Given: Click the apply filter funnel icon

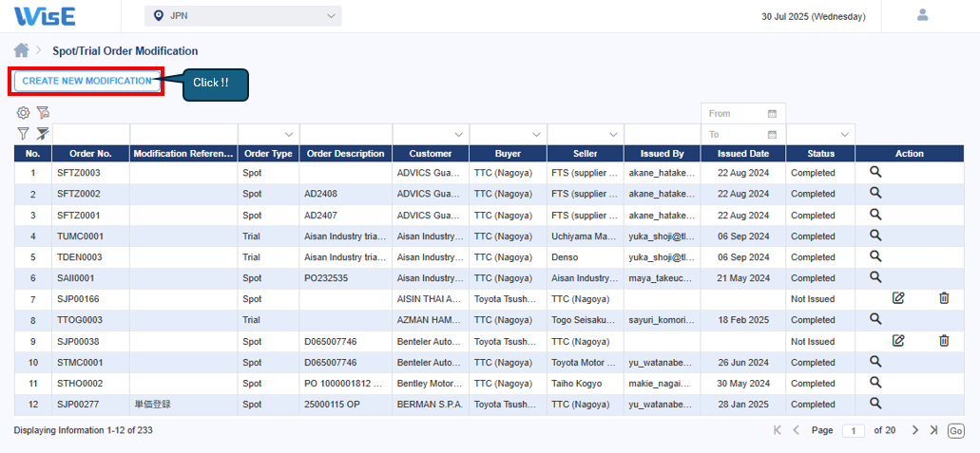Looking at the screenshot, I should tap(24, 134).
